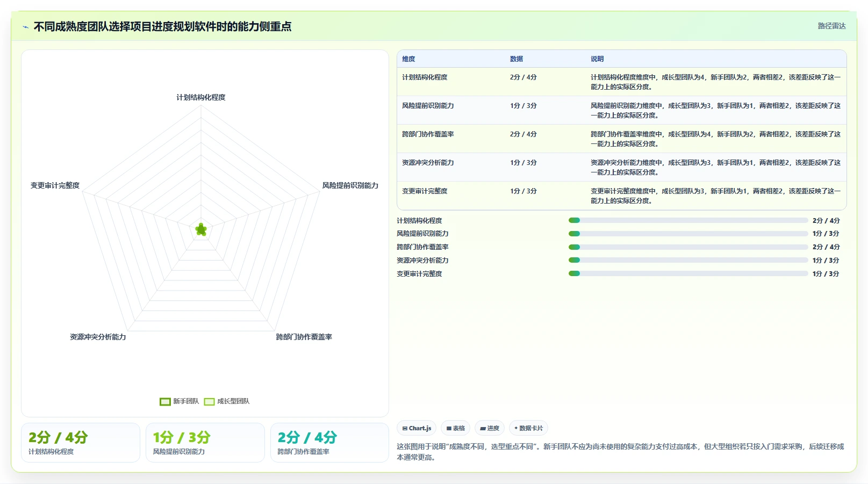Open the 风险提前识别能力 data card
The image size is (868, 484).
[x=205, y=443]
